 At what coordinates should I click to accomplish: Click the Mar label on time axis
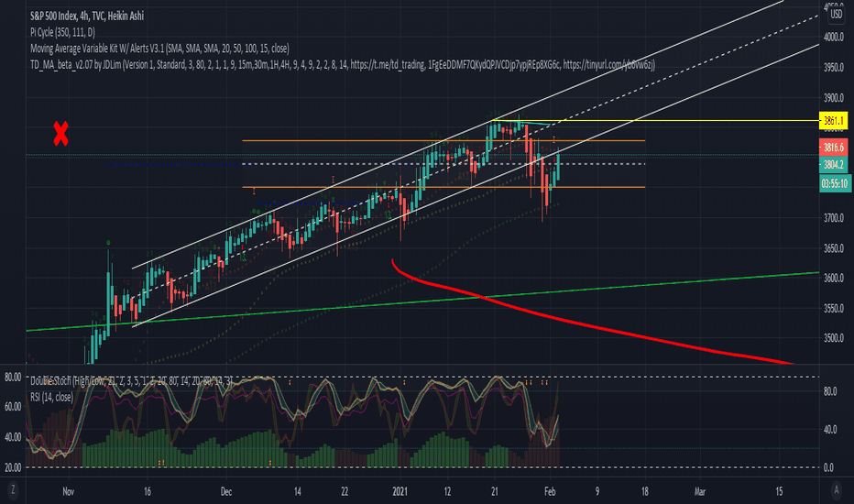pos(700,491)
